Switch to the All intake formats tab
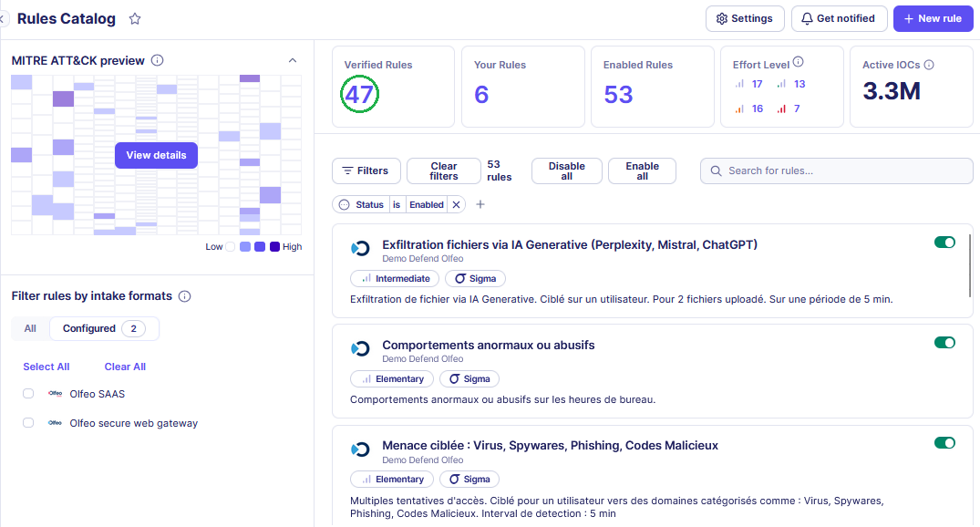980x527 pixels. tap(30, 328)
